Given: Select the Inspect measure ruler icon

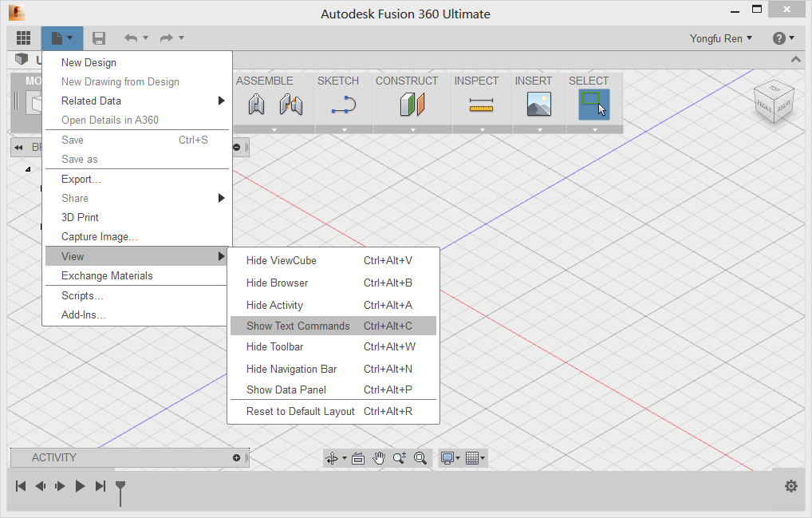Looking at the screenshot, I should (481, 105).
